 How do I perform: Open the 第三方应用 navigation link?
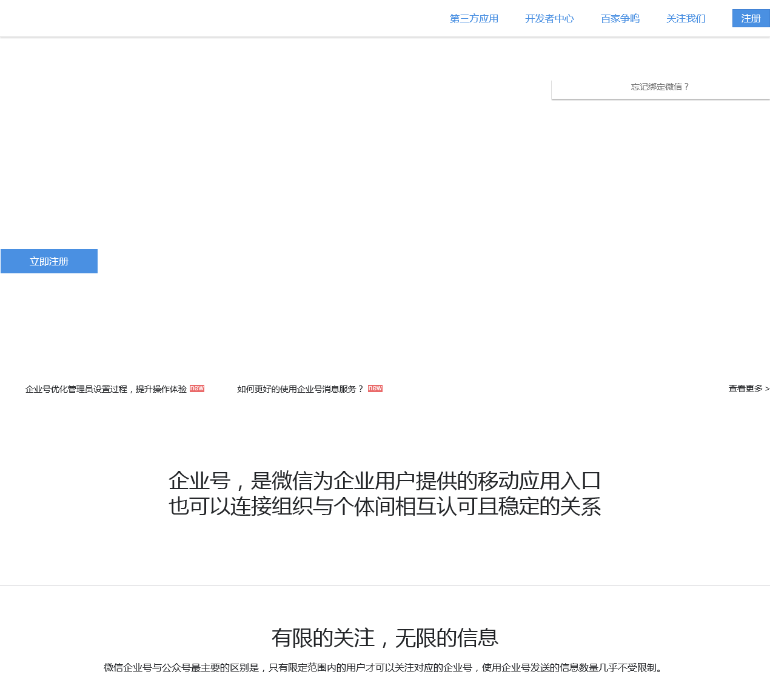pos(474,19)
